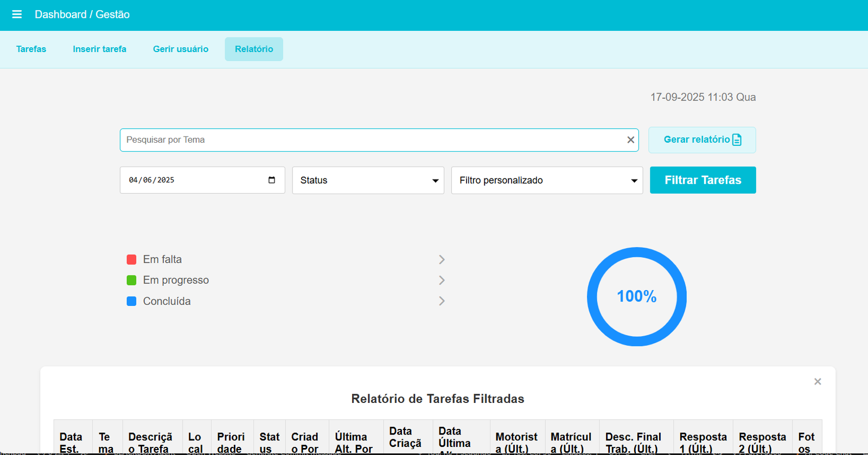
Task: Expand the Em progresso chevron arrow
Action: (x=442, y=280)
